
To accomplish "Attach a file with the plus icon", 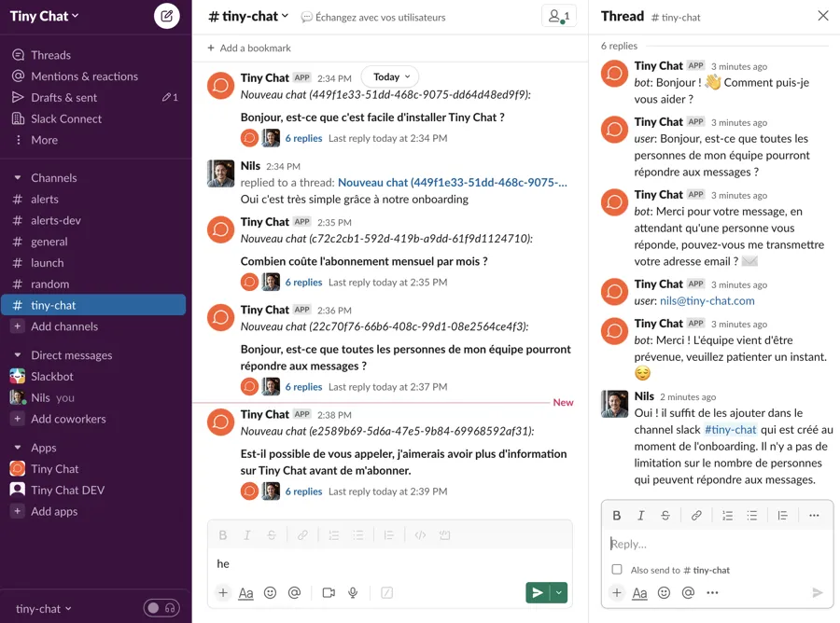I will [223, 592].
